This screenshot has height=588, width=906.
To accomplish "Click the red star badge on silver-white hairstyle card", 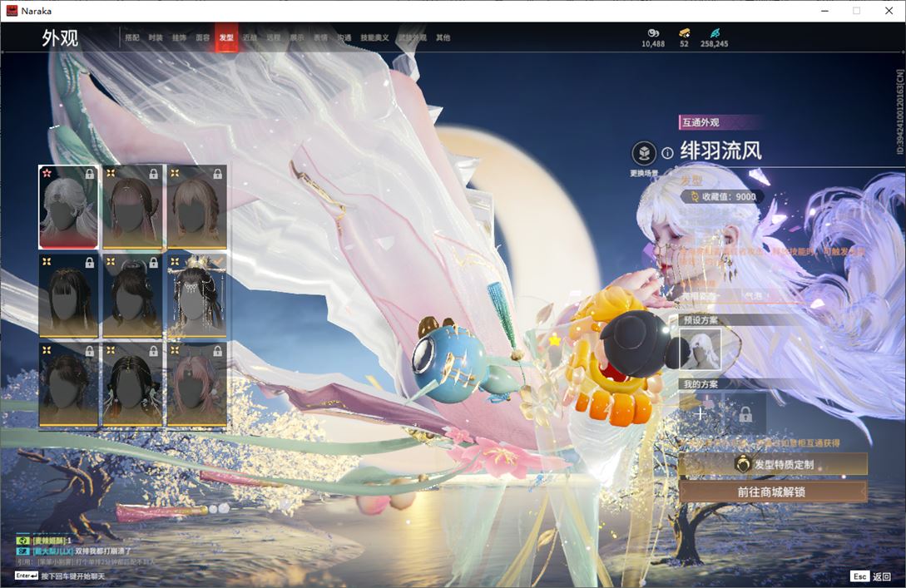I will tap(47, 173).
